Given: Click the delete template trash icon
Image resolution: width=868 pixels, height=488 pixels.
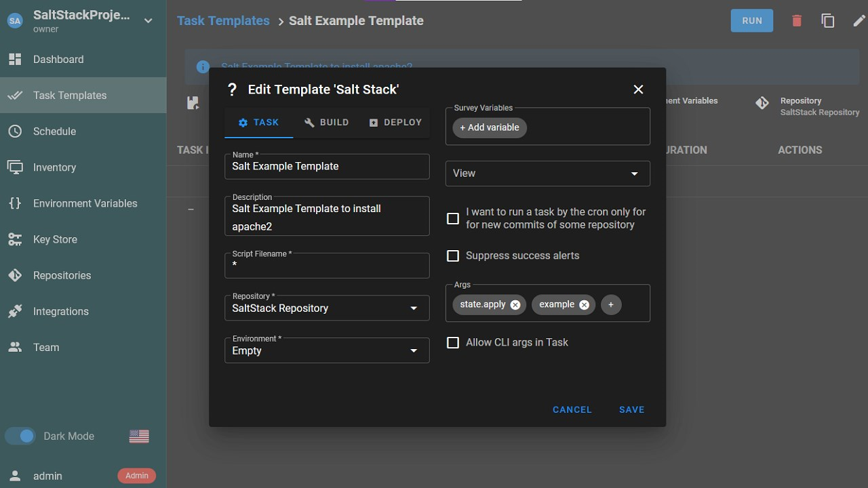Looking at the screenshot, I should pos(797,21).
